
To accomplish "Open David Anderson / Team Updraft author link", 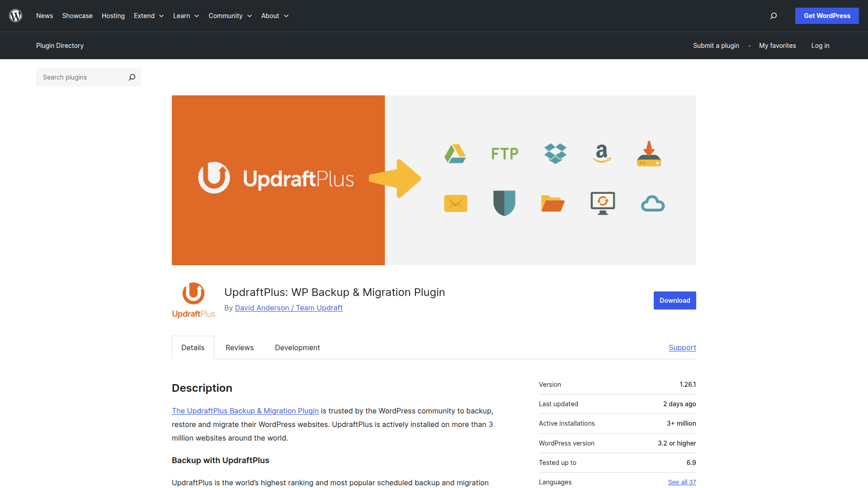I will 289,308.
